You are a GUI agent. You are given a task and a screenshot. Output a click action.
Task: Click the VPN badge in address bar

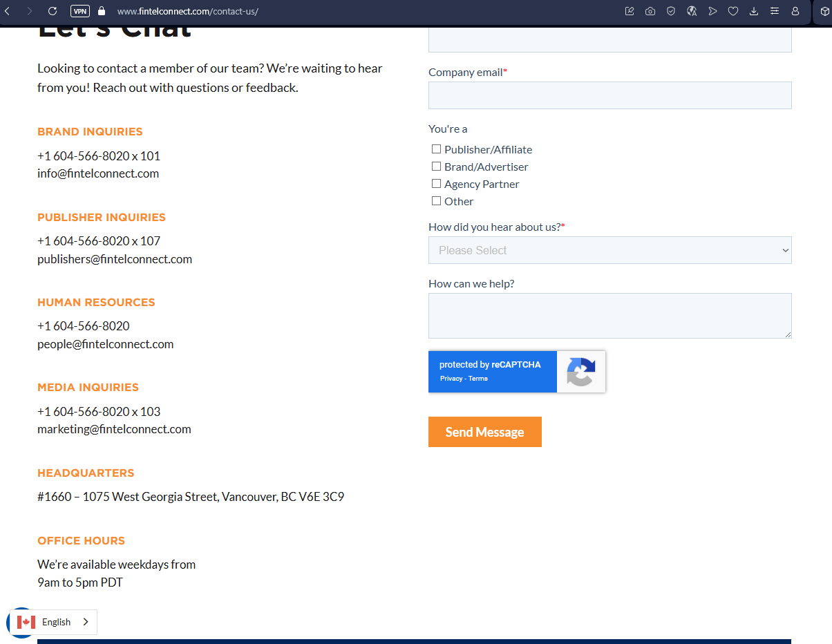pyautogui.click(x=80, y=11)
